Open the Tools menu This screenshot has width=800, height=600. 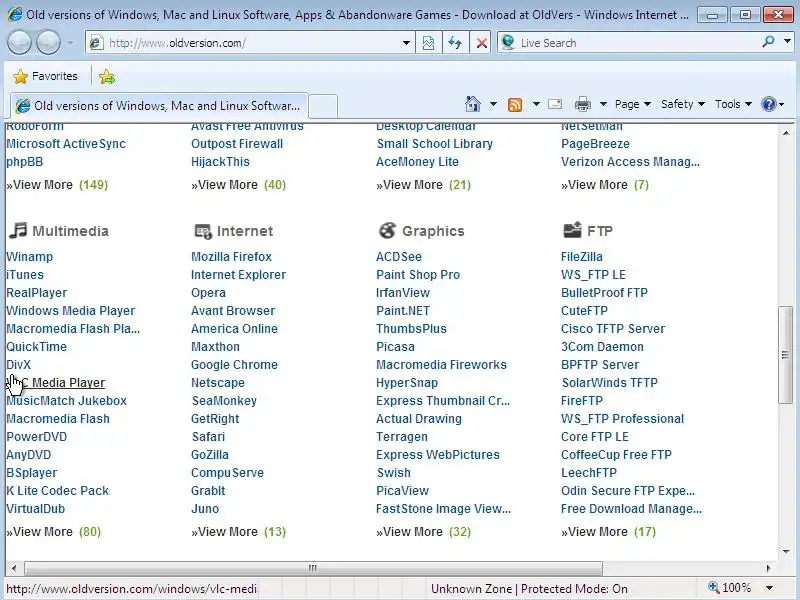733,104
